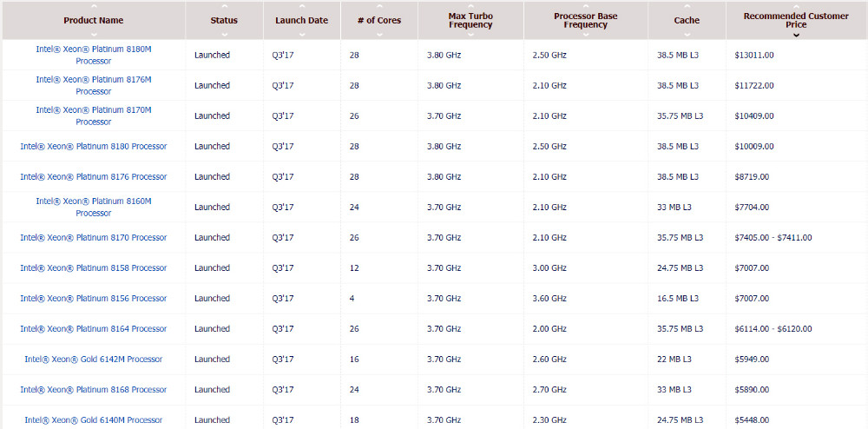Open Xeon Platinum 8156 Processor link
868x429 pixels.
click(x=94, y=299)
